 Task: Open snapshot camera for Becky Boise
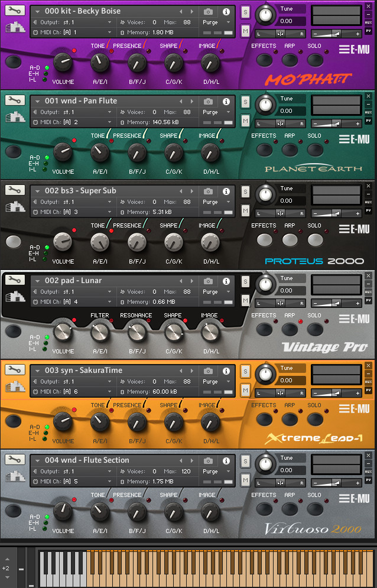tap(208, 12)
